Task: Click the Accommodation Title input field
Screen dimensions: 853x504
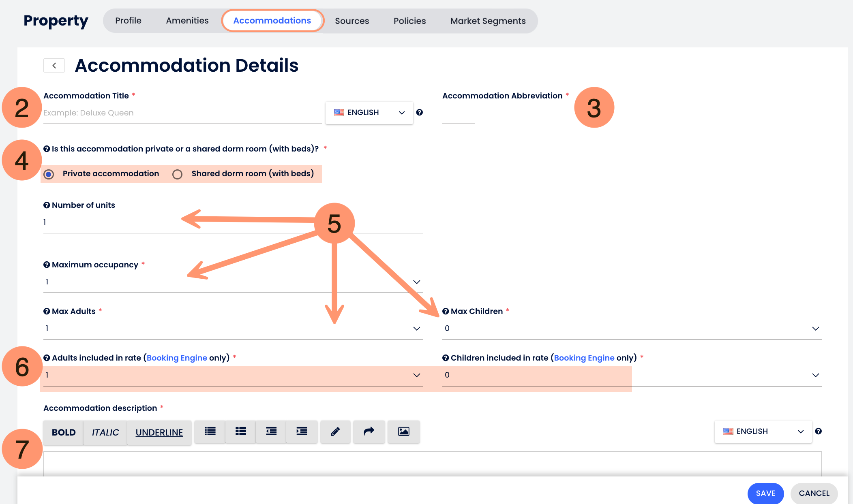Action: (182, 113)
